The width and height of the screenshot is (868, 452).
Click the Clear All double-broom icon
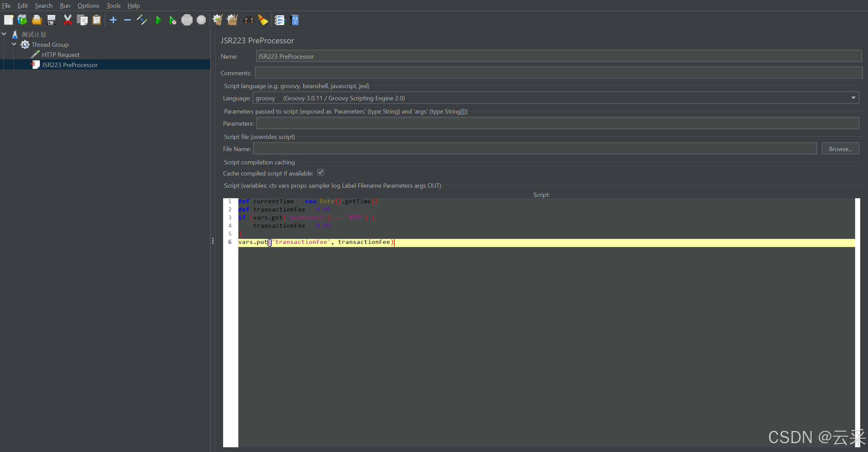coord(232,20)
